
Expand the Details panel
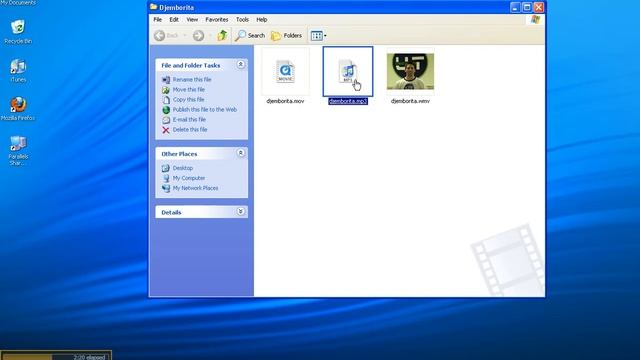[x=240, y=211]
